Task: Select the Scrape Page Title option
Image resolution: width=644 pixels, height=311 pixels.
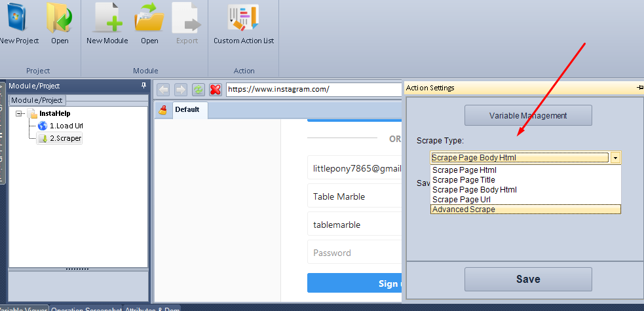Action: point(463,179)
